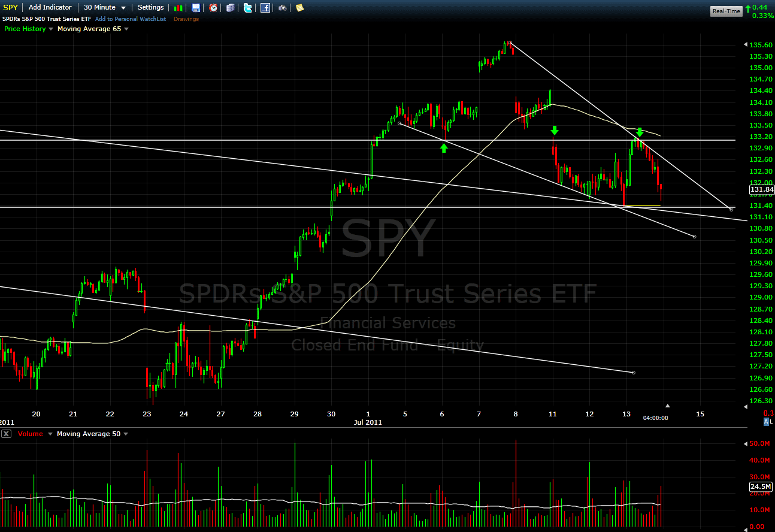Click the Jul 2011 month label
This screenshot has height=532, width=775.
(368, 422)
